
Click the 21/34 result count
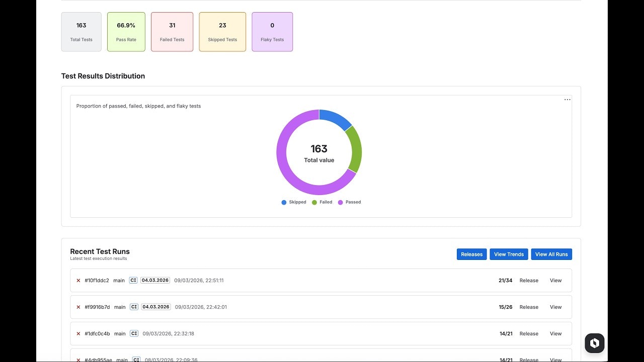tap(505, 281)
